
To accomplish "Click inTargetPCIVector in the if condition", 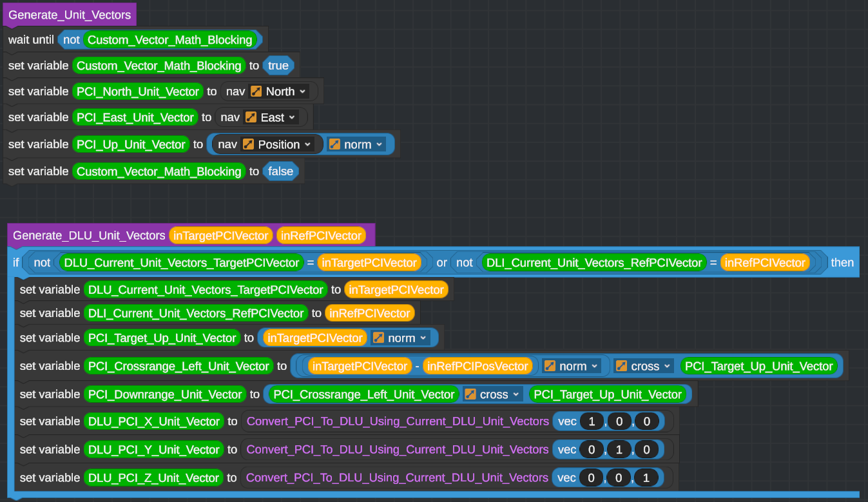I will pyautogui.click(x=368, y=262).
